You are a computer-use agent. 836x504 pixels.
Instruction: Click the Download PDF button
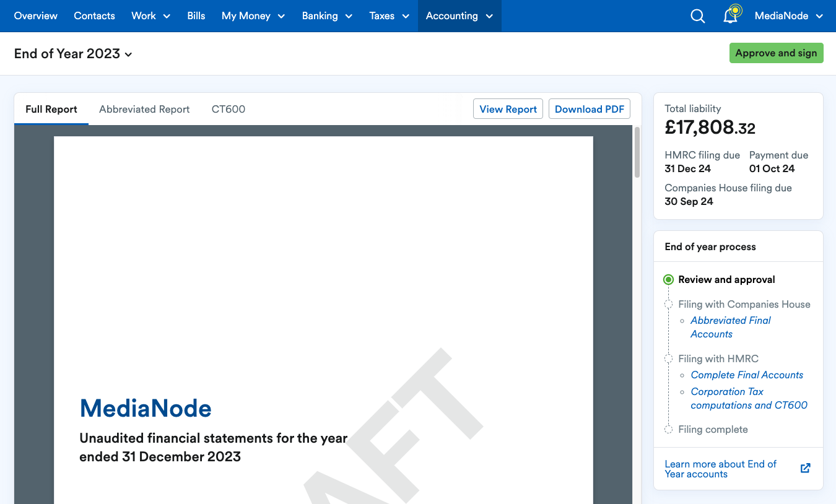(589, 109)
